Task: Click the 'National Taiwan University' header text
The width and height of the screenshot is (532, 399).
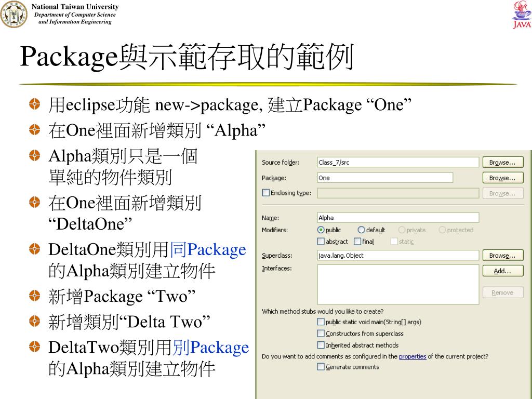Action: 75,6
